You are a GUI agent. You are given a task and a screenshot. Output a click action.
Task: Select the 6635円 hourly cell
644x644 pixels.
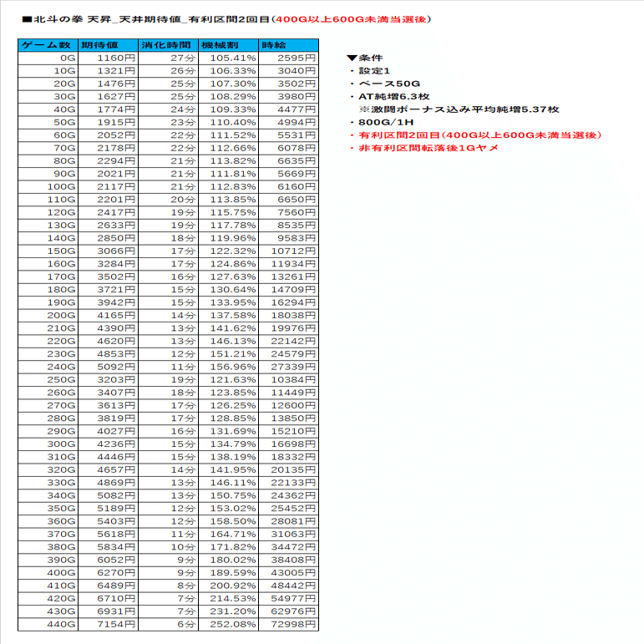pyautogui.click(x=288, y=161)
